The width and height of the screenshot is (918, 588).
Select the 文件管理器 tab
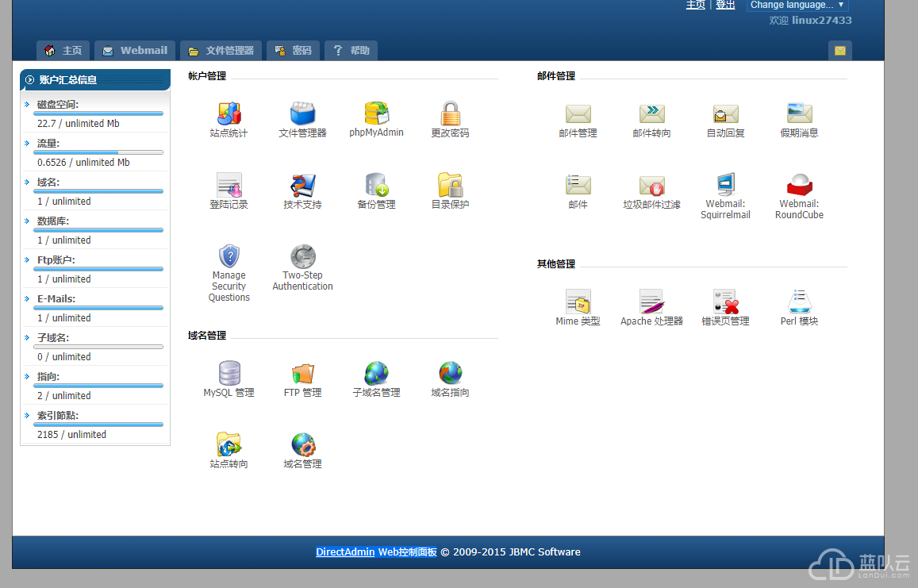tap(221, 51)
